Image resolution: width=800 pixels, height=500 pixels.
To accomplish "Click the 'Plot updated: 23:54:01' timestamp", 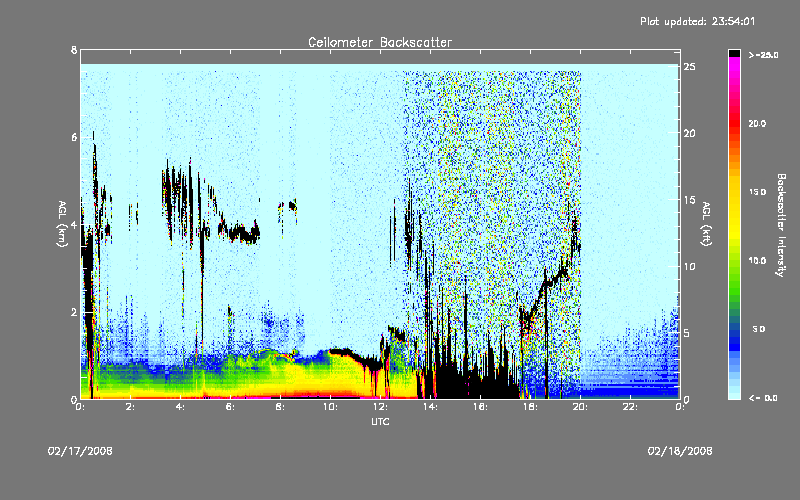I will 697,21.
